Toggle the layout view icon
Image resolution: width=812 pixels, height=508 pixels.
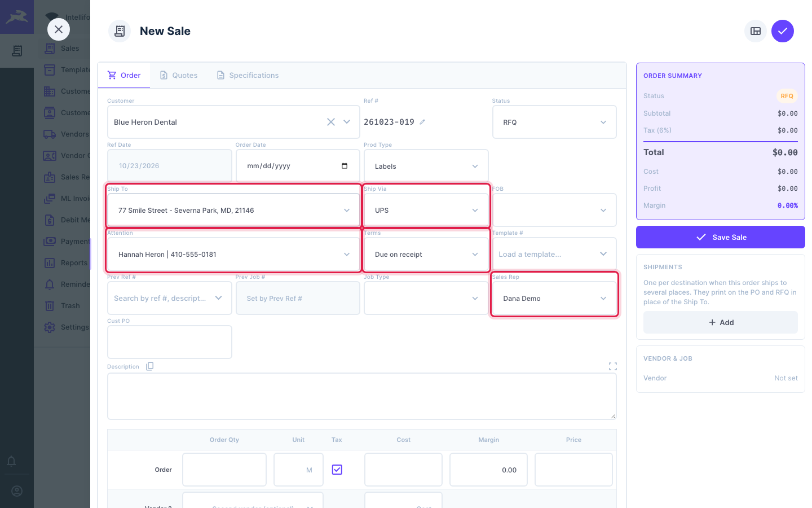point(756,31)
